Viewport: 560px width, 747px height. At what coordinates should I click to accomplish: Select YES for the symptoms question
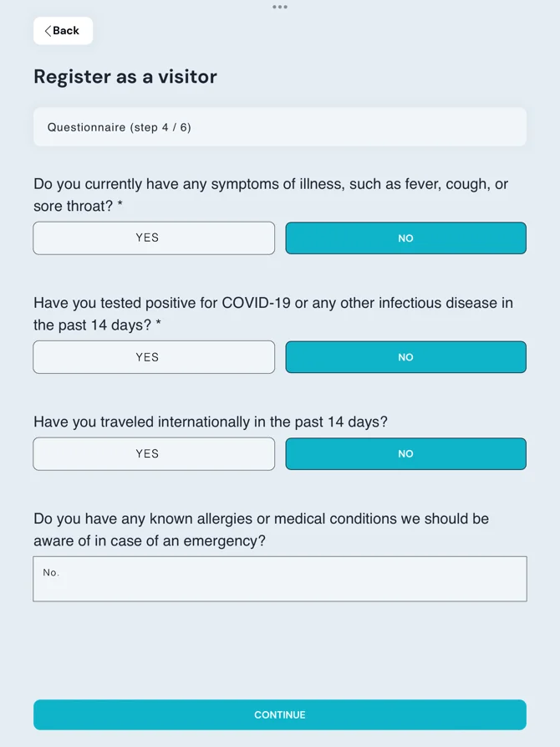click(x=154, y=238)
